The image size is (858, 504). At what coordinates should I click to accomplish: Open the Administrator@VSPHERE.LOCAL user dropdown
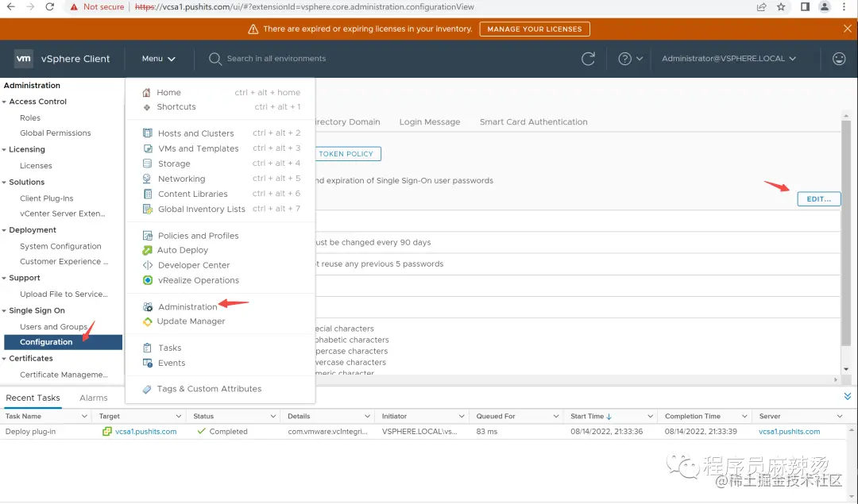pyautogui.click(x=729, y=59)
